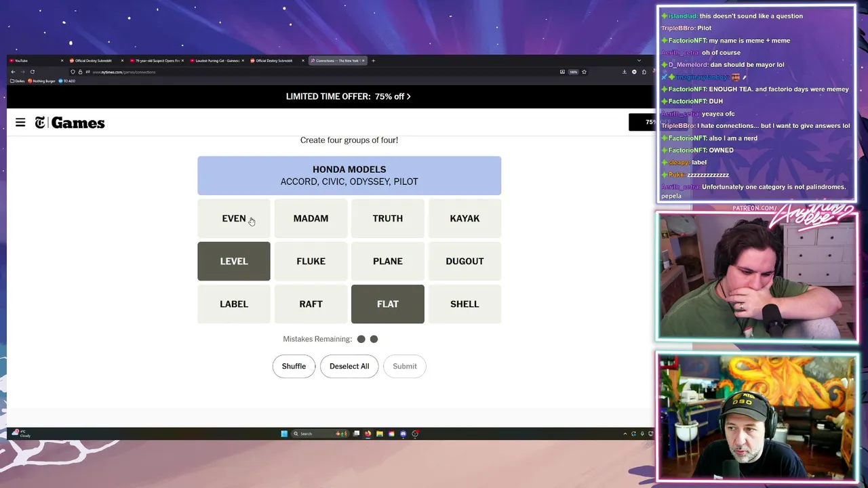The height and width of the screenshot is (488, 868).
Task: Click the 100% zoom level indicator
Action: point(573,72)
